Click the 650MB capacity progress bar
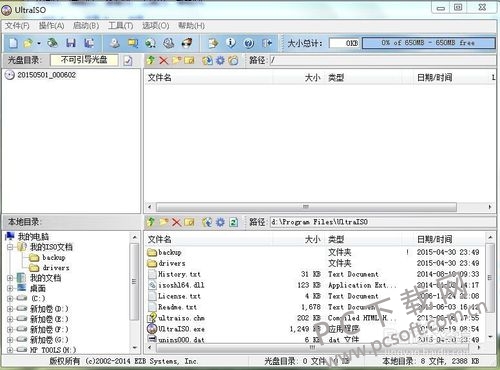This screenshot has width=500, height=370. [428, 43]
